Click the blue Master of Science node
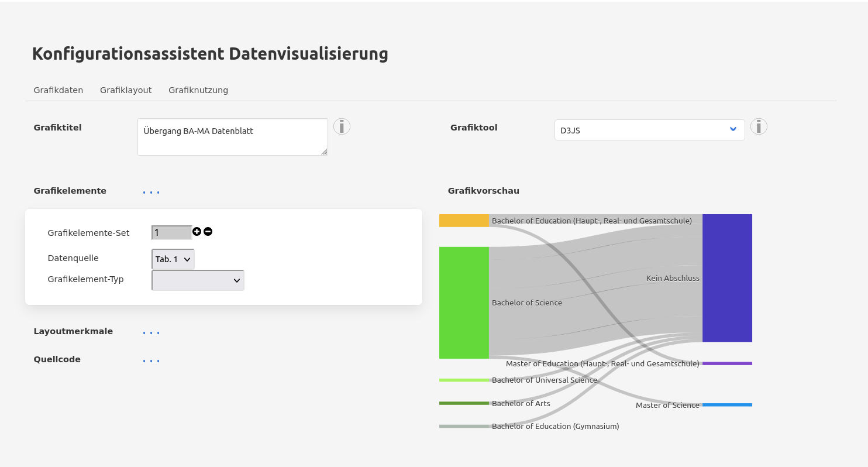The width and height of the screenshot is (868, 467). (727, 405)
